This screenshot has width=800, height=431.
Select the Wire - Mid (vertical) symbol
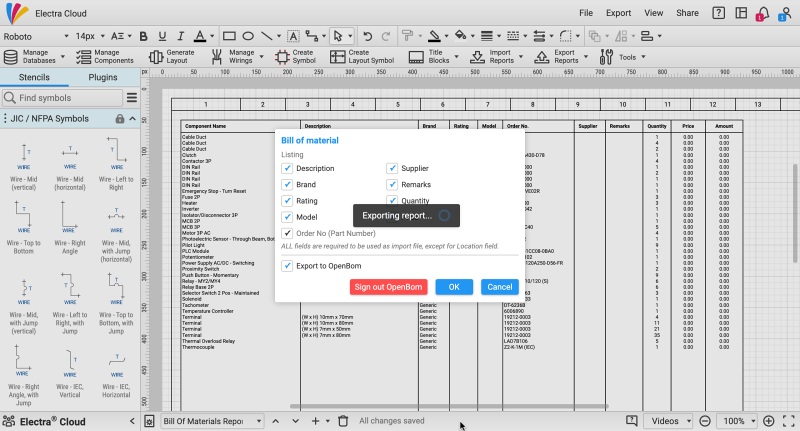tap(23, 167)
